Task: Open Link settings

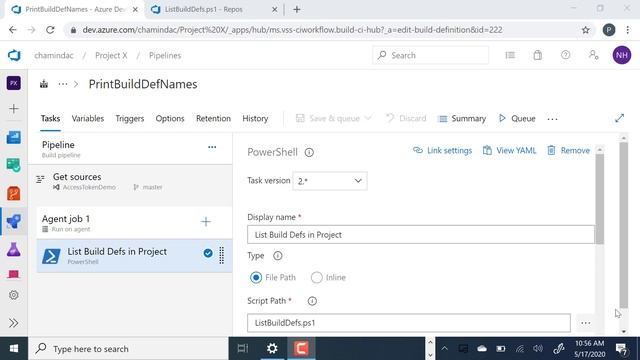Action: [x=442, y=150]
